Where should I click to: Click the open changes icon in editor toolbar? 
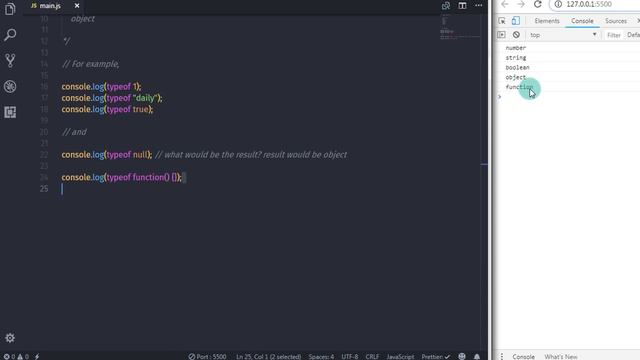click(x=446, y=6)
